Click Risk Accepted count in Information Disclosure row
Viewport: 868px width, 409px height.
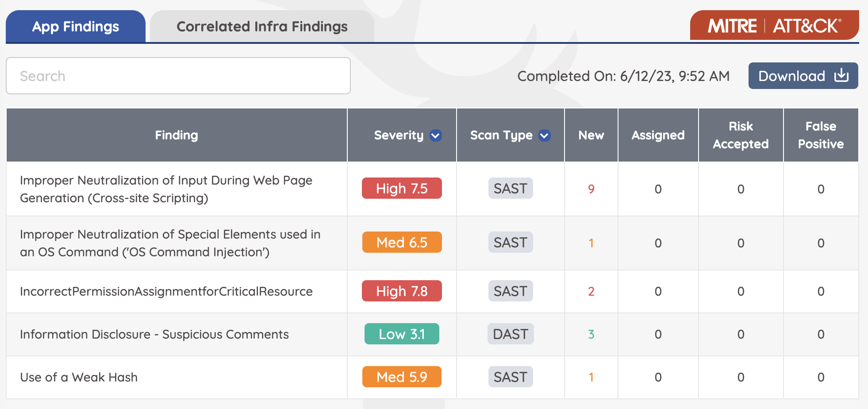741,334
